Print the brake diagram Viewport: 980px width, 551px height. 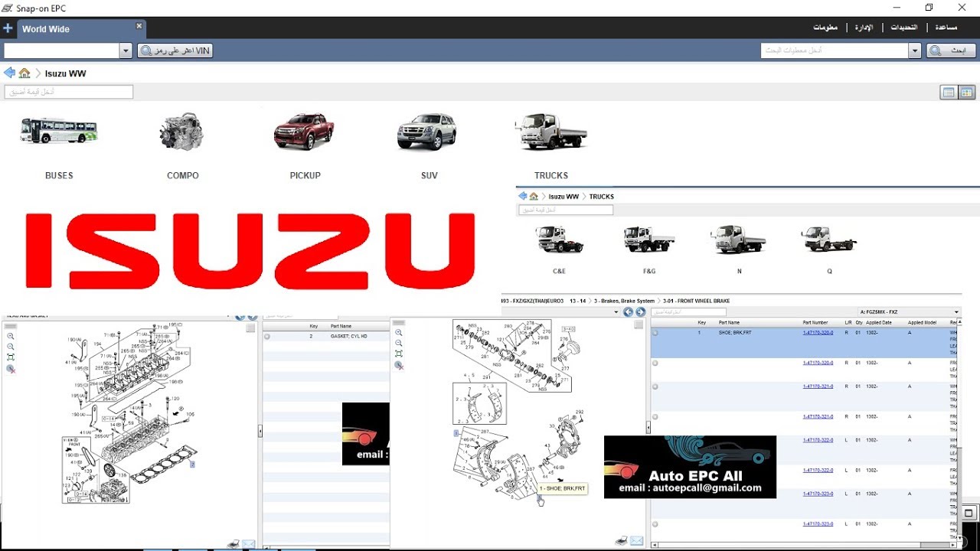click(622, 541)
